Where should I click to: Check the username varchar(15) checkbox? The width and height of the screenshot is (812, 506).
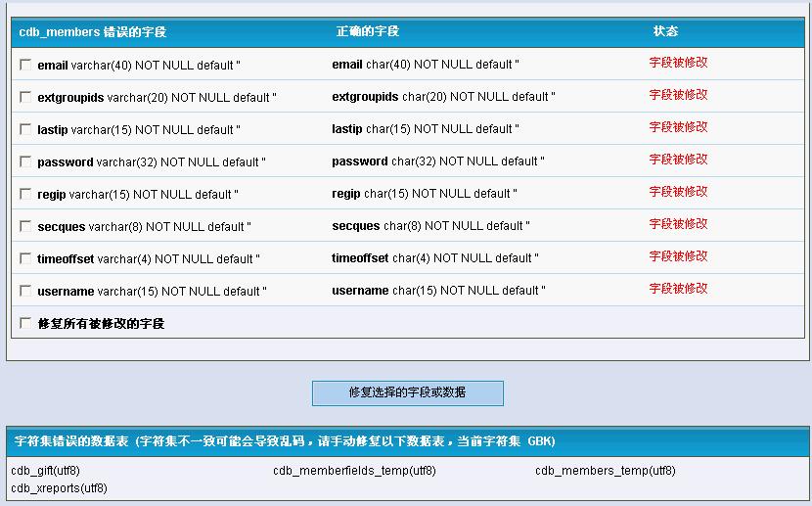(x=24, y=291)
